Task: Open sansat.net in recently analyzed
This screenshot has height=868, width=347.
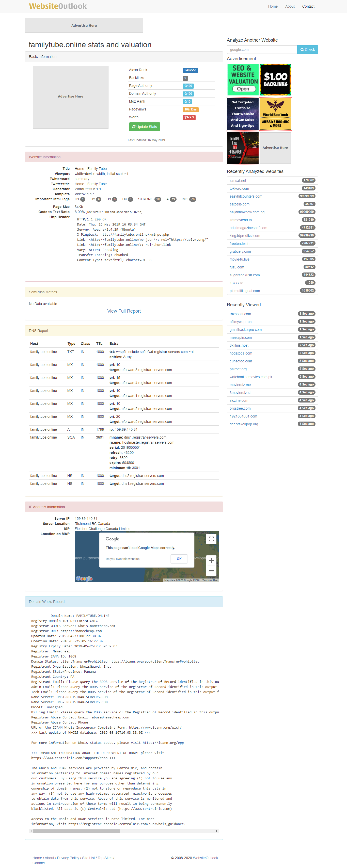Action: point(238,181)
